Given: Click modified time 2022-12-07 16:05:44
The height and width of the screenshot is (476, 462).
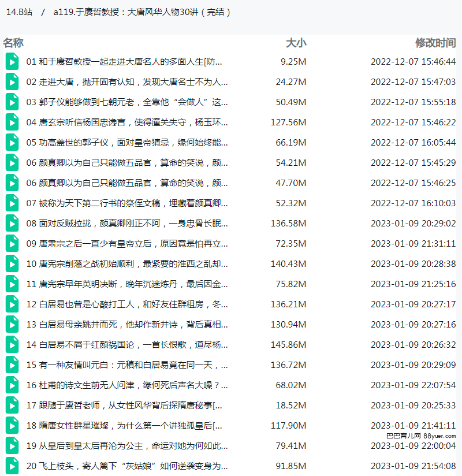Looking at the screenshot, I should [413, 142].
